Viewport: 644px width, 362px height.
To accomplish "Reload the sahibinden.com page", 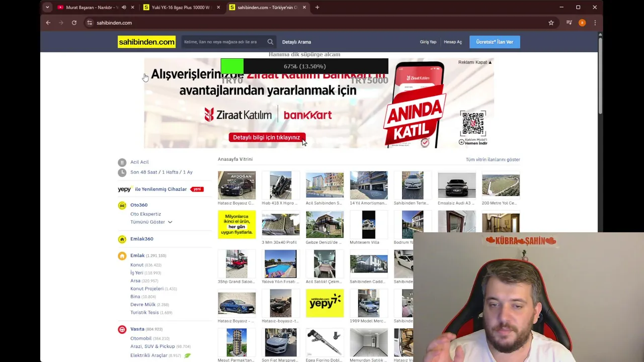I will pyautogui.click(x=74, y=23).
